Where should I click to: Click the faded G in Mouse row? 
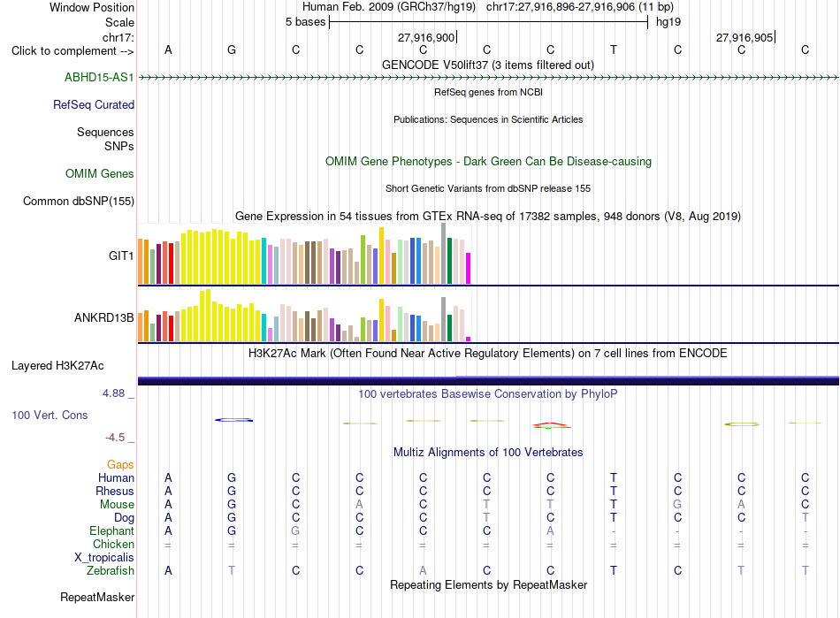point(677,504)
